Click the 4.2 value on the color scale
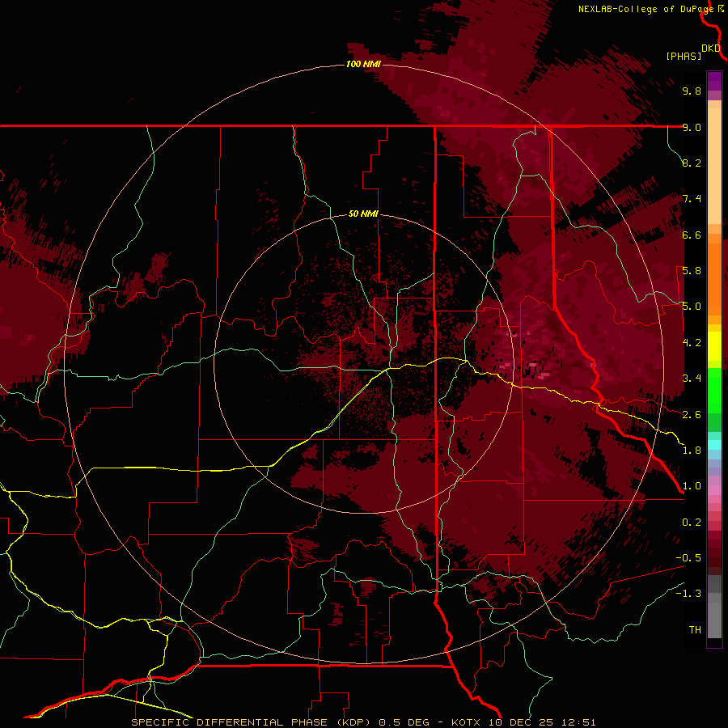728x728 pixels. 692,343
